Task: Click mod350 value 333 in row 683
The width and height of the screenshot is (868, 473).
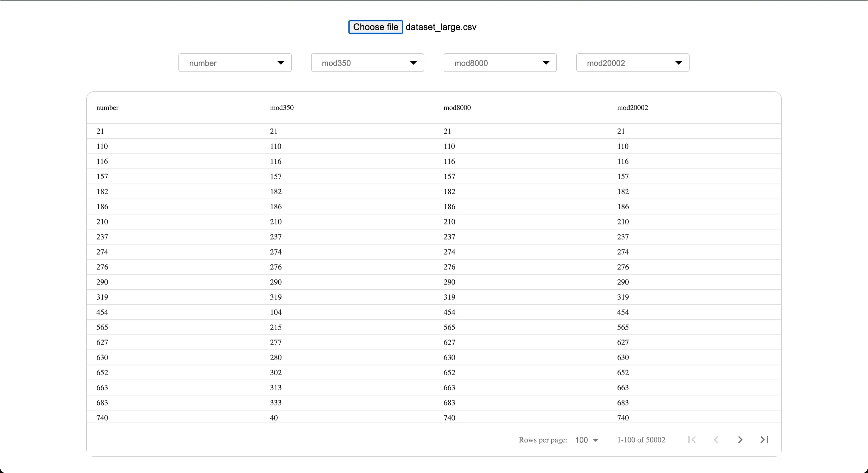Action: [276, 402]
